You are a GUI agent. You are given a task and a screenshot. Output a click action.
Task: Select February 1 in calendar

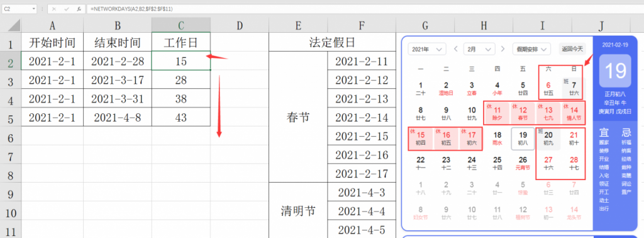(421, 89)
